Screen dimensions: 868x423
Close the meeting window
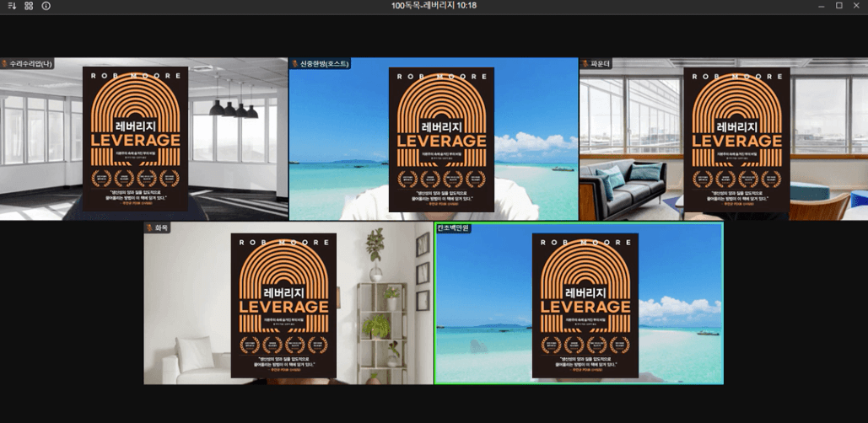pyautogui.click(x=856, y=6)
